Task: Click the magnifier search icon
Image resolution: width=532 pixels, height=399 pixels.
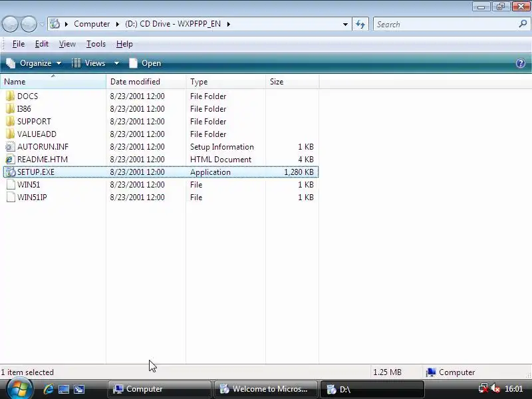Action: (x=523, y=24)
